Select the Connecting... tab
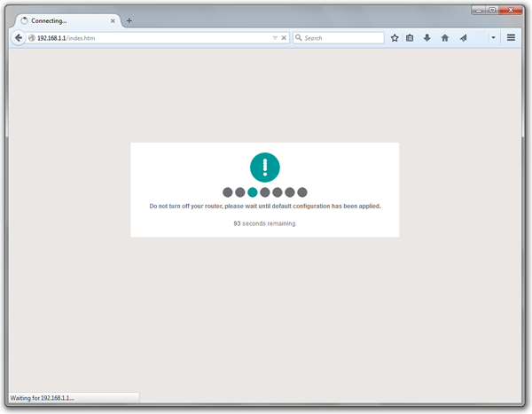This screenshot has height=414, width=532. pos(68,20)
